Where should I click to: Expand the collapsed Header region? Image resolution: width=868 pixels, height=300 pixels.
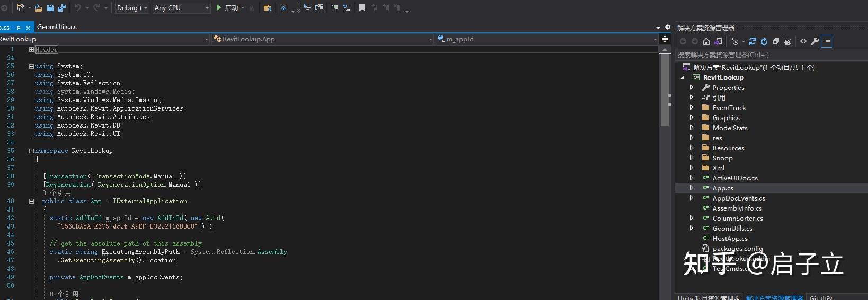[x=31, y=50]
